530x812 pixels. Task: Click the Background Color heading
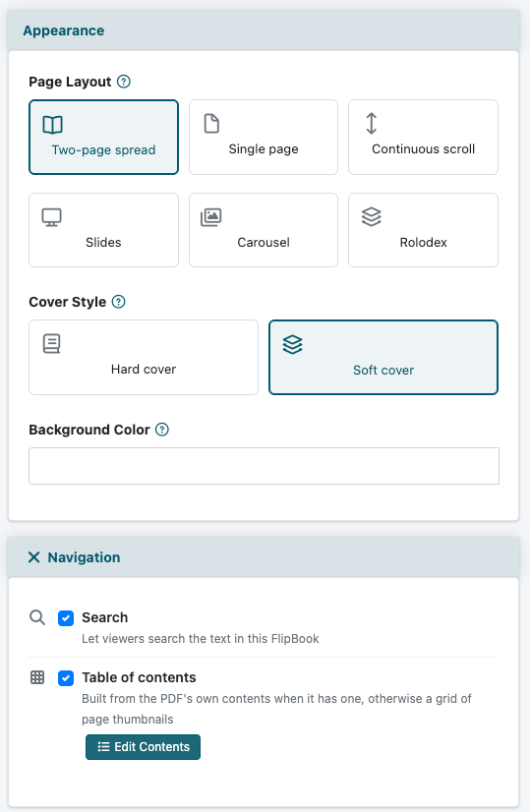(89, 430)
